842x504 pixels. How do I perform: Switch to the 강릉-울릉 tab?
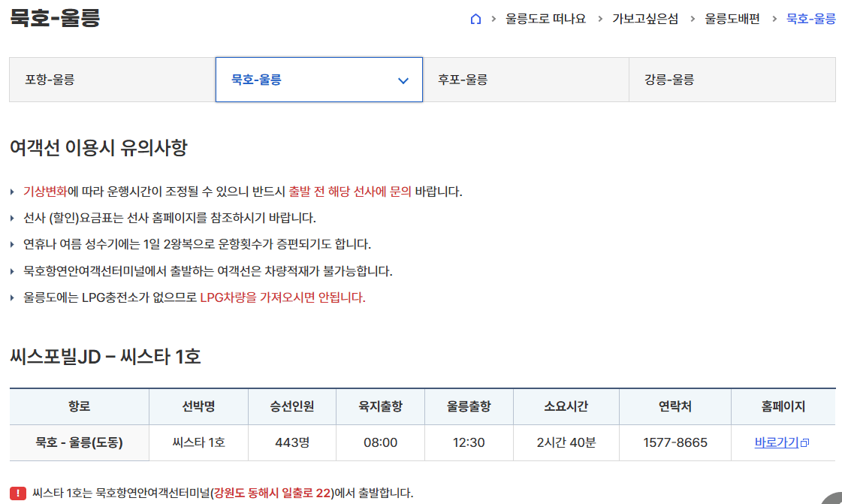pyautogui.click(x=732, y=80)
